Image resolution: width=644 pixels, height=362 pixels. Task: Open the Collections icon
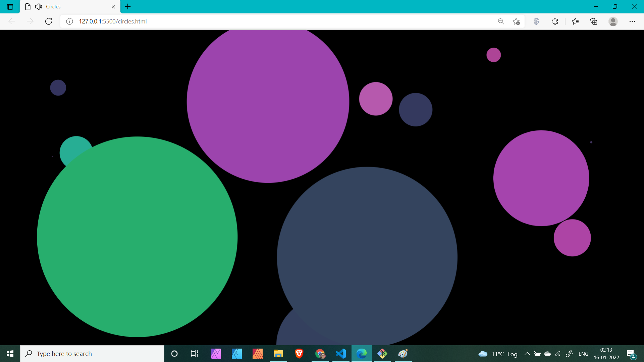(x=594, y=21)
